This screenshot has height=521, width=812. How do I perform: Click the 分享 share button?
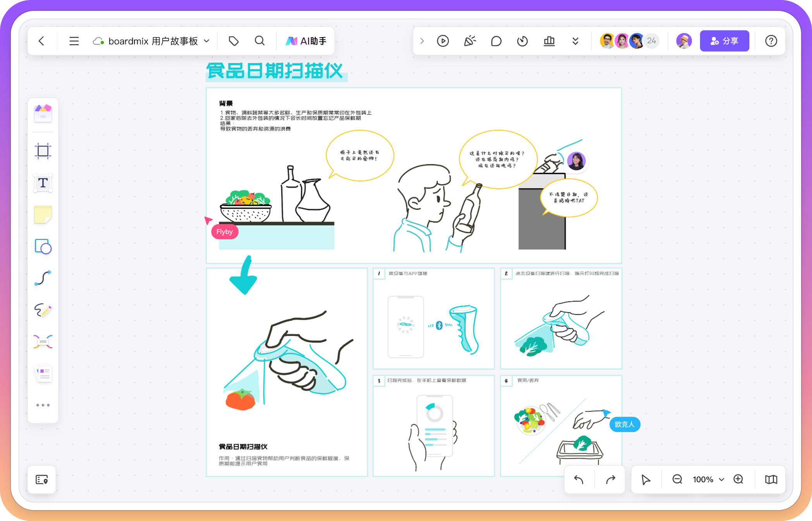(x=724, y=41)
